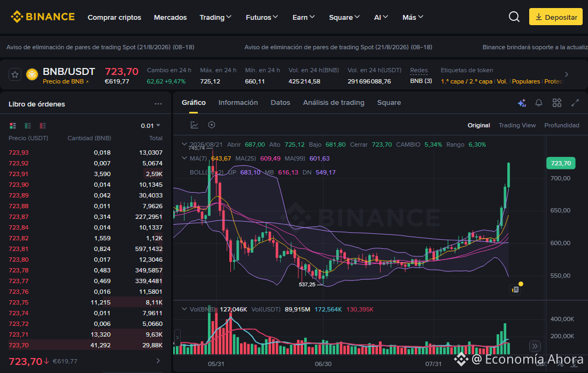Open order book precision 0.01 dropdown

(151, 126)
